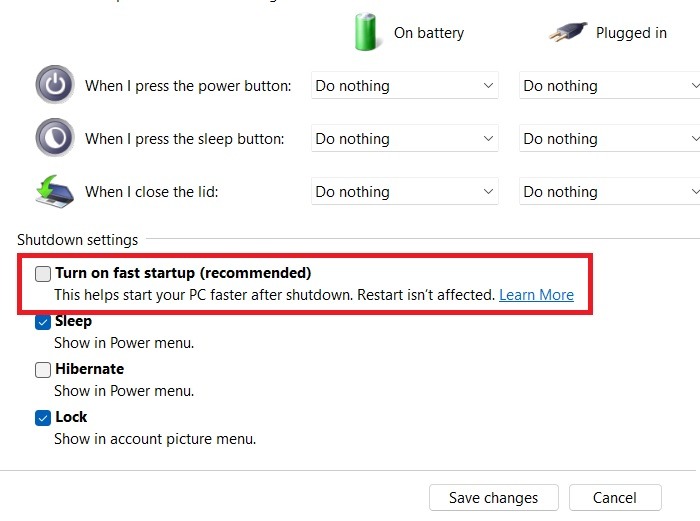This screenshot has width=700, height=521.
Task: Click the Hibernate label text
Action: coord(90,369)
